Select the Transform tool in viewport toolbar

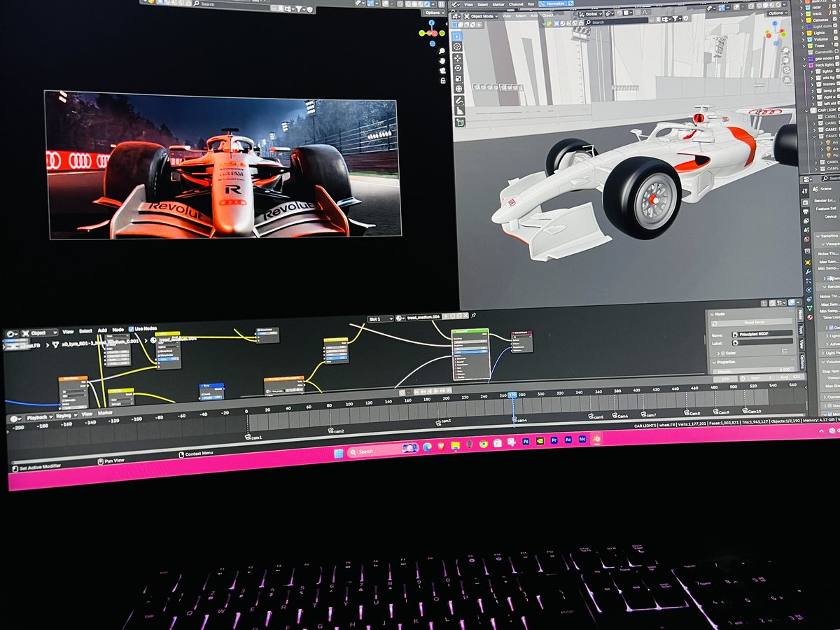[x=459, y=88]
